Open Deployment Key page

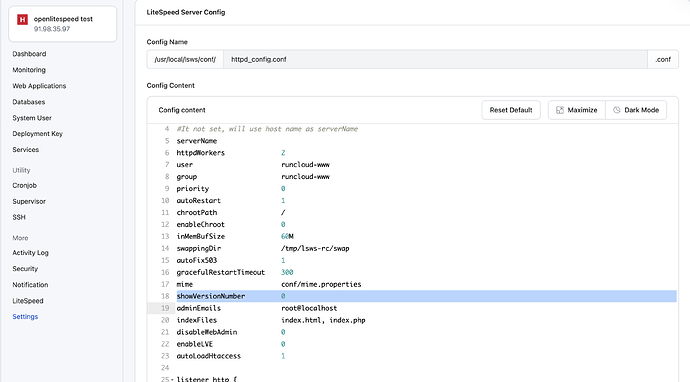click(37, 134)
